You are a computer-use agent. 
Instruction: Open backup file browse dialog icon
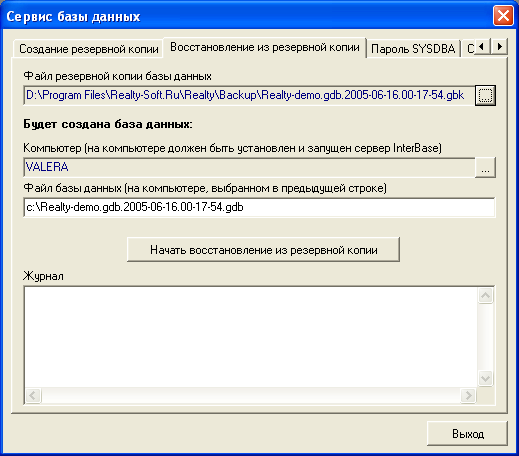(485, 95)
